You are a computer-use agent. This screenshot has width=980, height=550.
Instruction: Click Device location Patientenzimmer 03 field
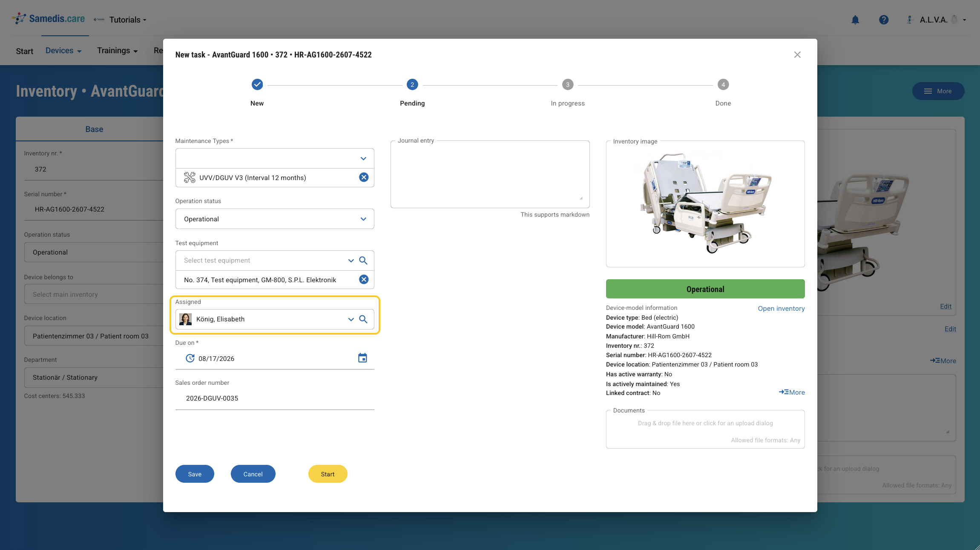tap(94, 336)
